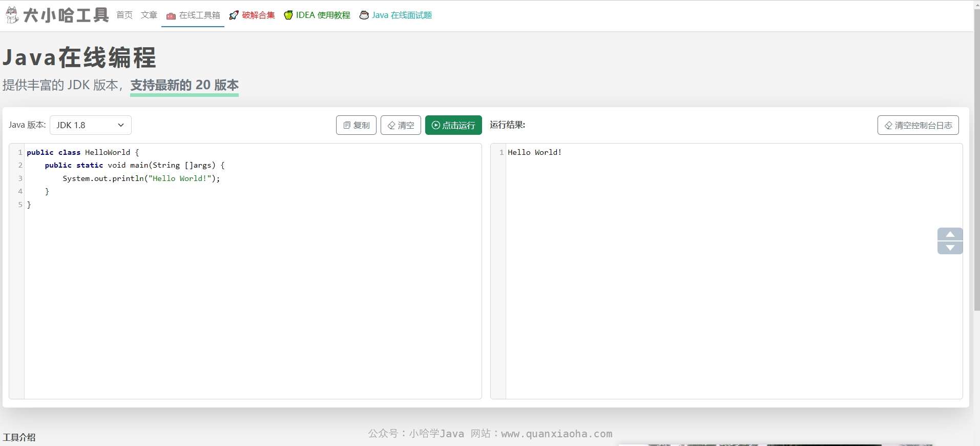The image size is (980, 446).
Task: Click the scroll-down arrow on the floating widget
Action: click(x=950, y=248)
